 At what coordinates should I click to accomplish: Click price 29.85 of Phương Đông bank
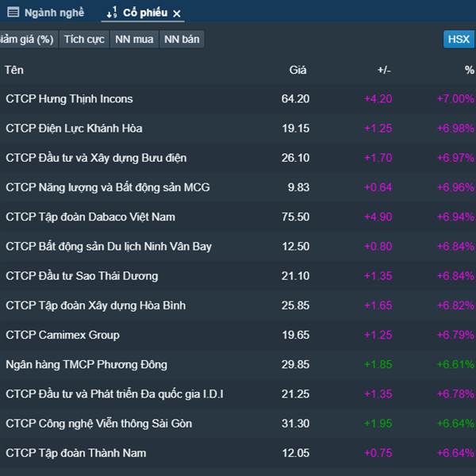(x=295, y=364)
